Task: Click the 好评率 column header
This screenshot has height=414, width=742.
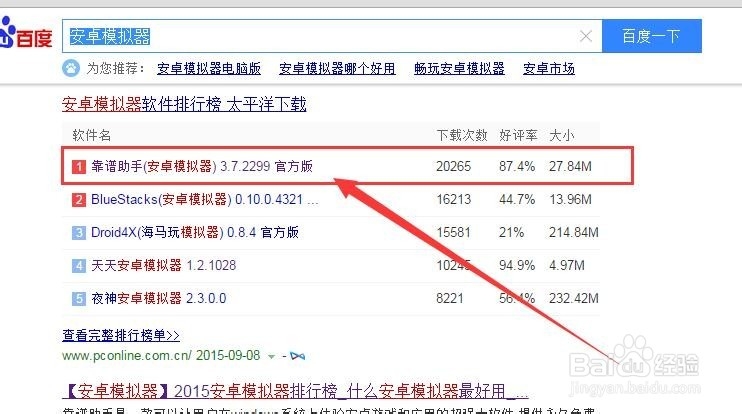Action: coord(518,135)
